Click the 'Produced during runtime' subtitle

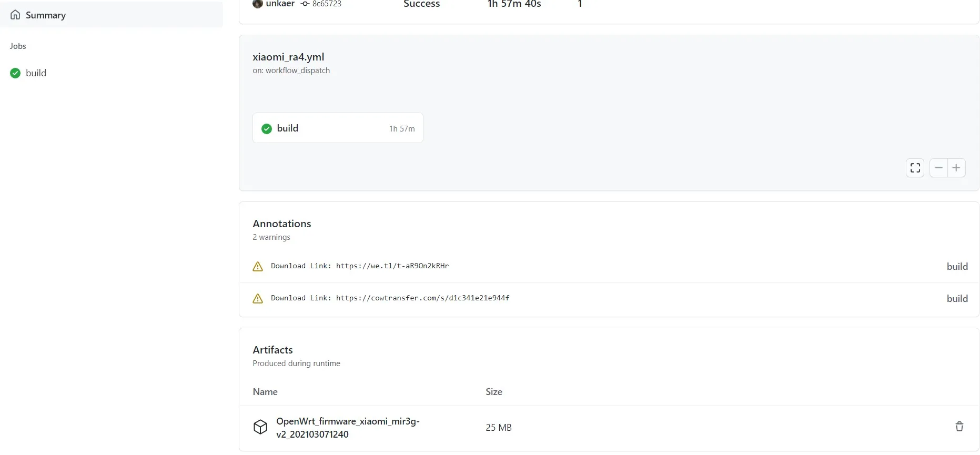[x=296, y=363]
